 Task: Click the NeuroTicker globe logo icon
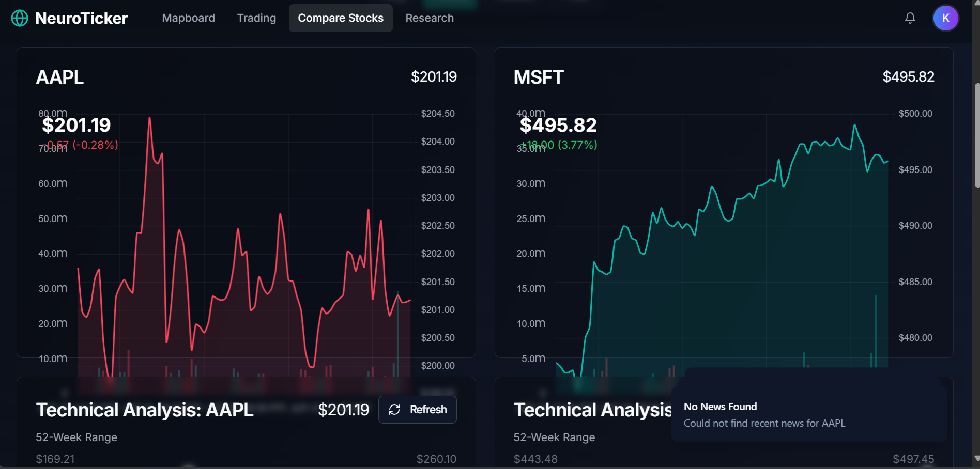click(20, 18)
